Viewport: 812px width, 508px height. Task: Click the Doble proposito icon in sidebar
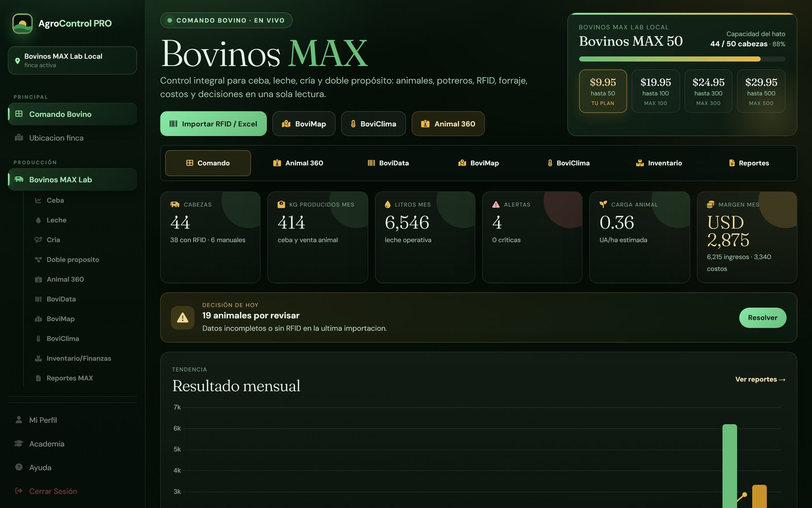pos(38,260)
